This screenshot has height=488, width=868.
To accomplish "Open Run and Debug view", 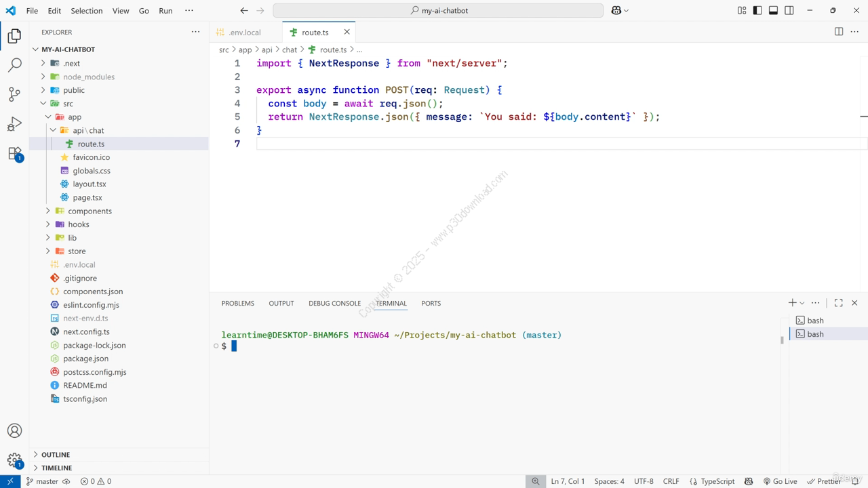I will (14, 124).
